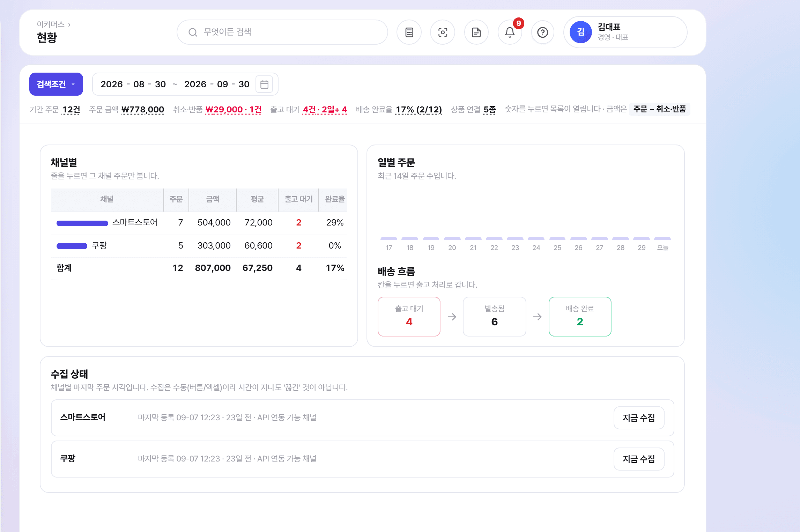Select the 쿠팡 channel table row

[x=199, y=246]
